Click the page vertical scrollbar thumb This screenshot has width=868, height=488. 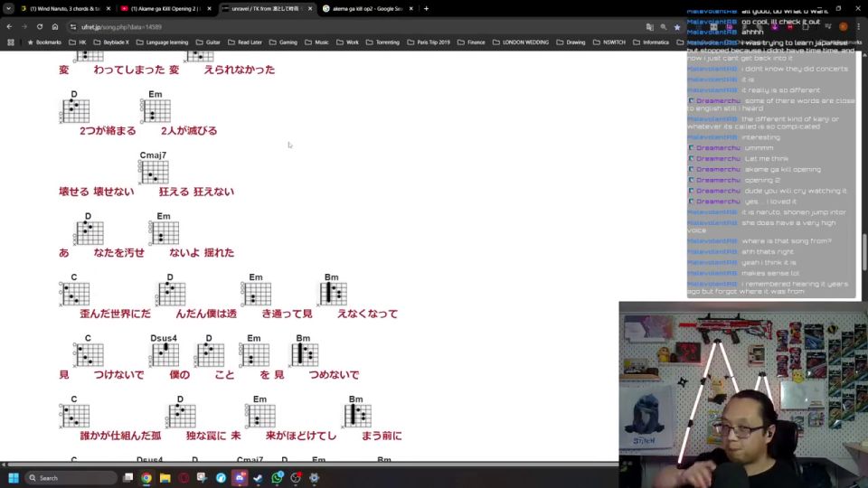[x=863, y=252]
